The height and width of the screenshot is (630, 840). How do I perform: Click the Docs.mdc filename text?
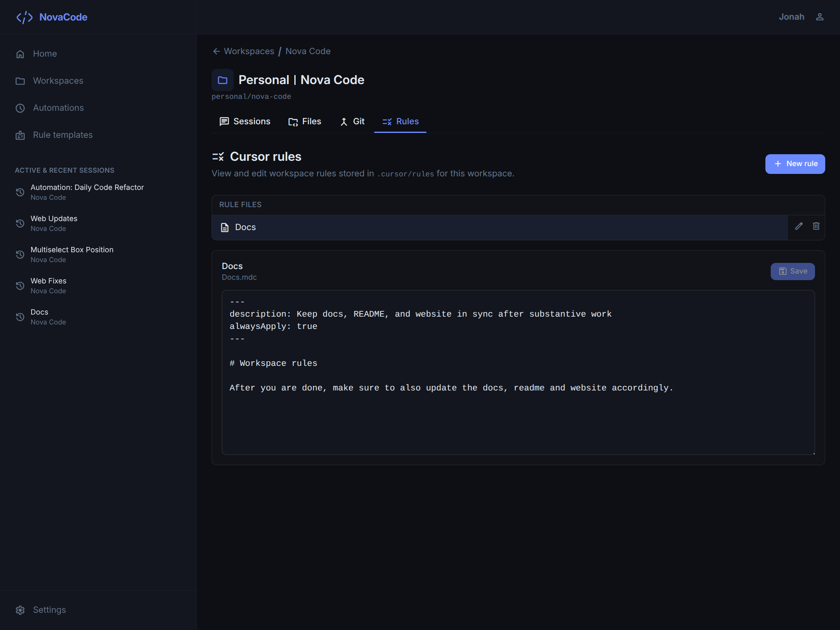click(x=239, y=277)
